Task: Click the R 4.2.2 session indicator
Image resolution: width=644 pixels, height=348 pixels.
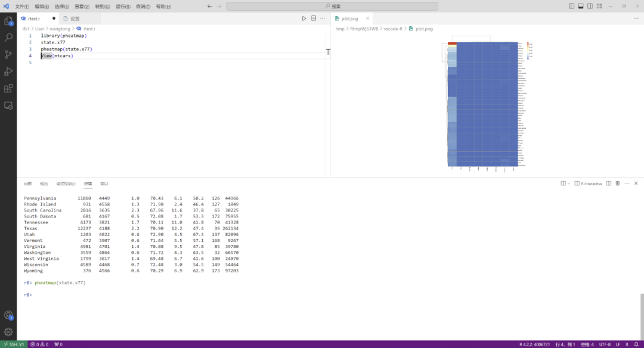Action: [534, 344]
